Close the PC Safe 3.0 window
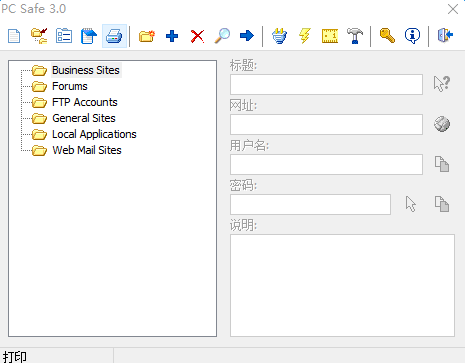The height and width of the screenshot is (363, 465). pyautogui.click(x=453, y=9)
